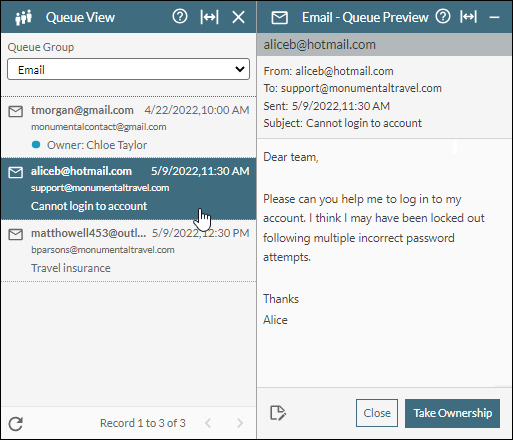The height and width of the screenshot is (440, 513).
Task: Click Take Ownership button
Action: (x=452, y=413)
